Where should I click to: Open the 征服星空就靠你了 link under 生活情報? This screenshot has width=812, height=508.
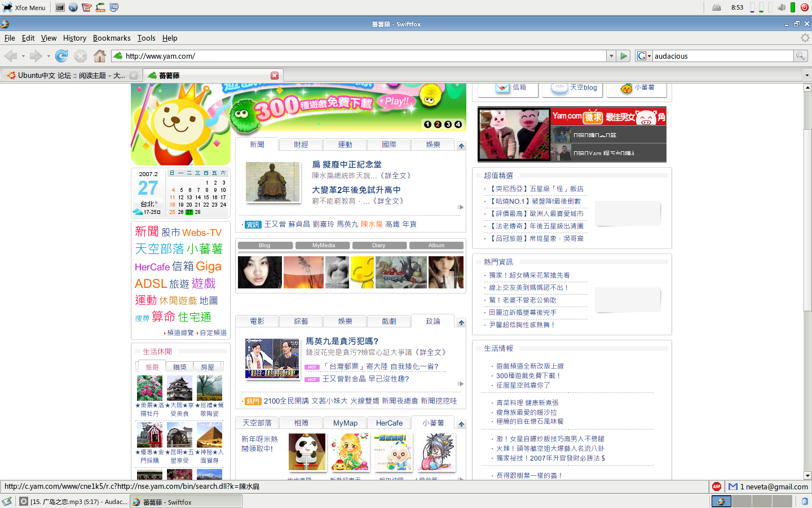coord(523,386)
